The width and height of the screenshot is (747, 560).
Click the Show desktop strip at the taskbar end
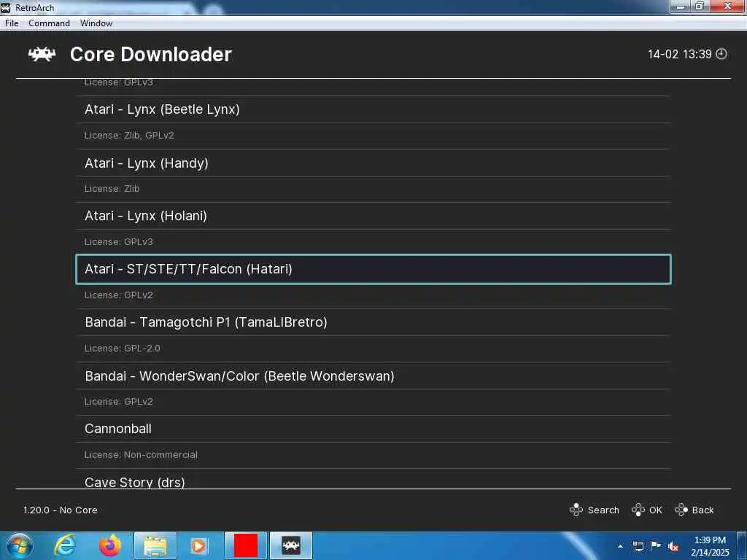coord(742,545)
